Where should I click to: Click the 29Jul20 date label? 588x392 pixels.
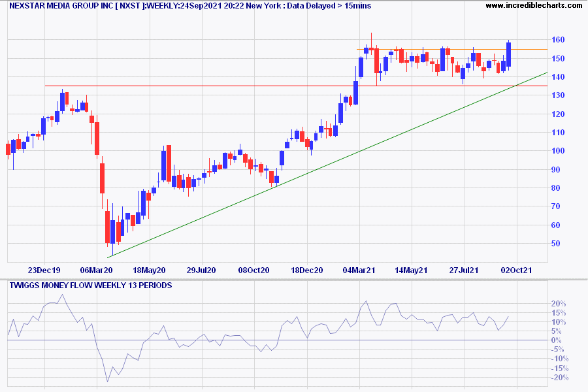(x=201, y=270)
